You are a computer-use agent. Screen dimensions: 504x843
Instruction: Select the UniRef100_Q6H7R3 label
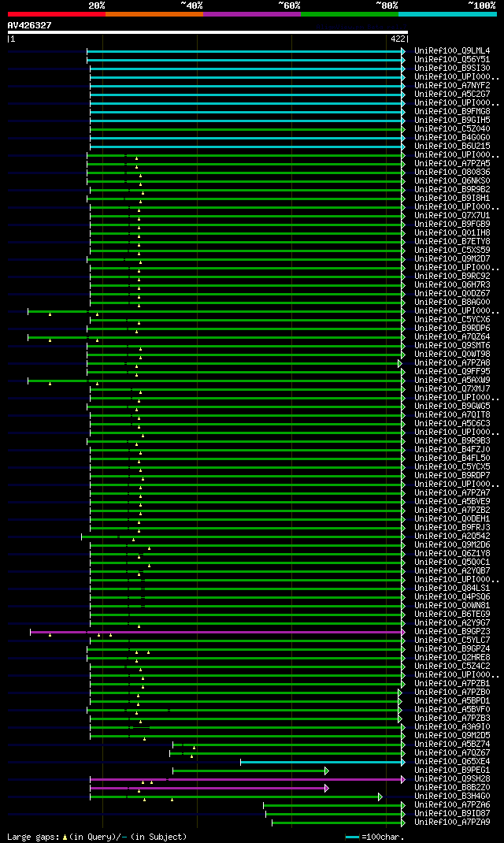pyautogui.click(x=452, y=285)
